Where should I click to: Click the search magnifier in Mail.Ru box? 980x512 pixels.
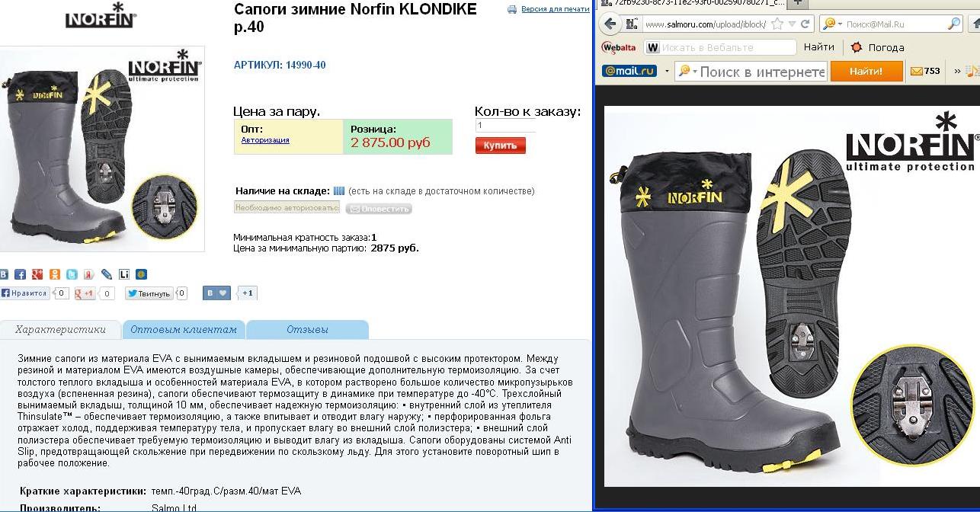[954, 24]
